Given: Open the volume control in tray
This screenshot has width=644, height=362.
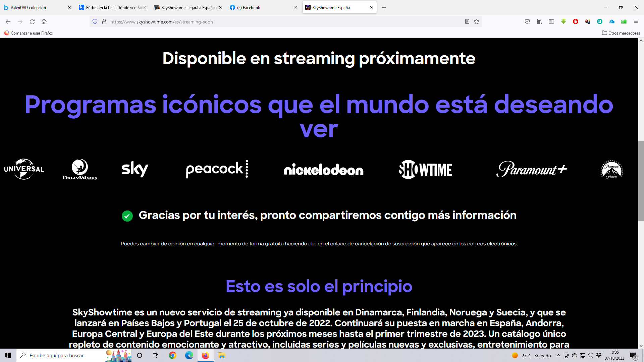Looking at the screenshot, I should pos(591,355).
